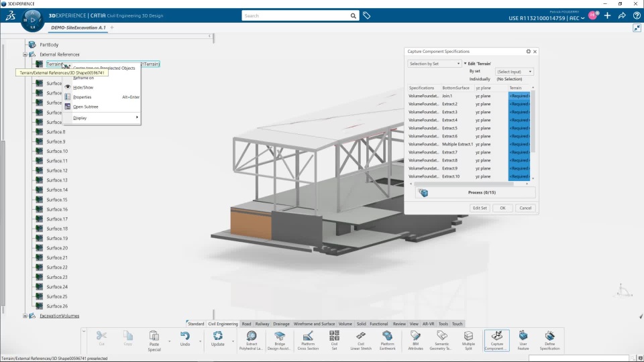Image resolution: width=644 pixels, height=362 pixels.
Task: Switch to the Drainage tab
Action: (x=281, y=324)
